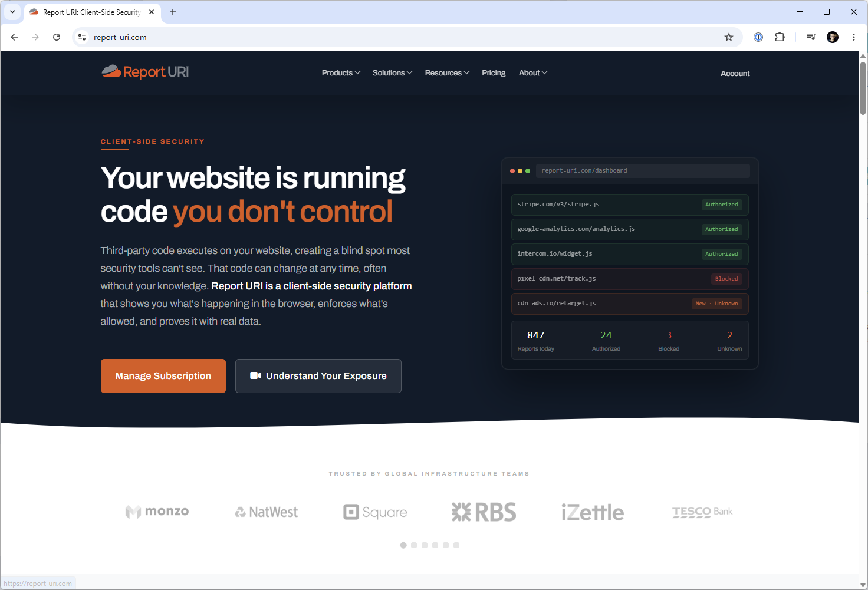Open the Account link

pyautogui.click(x=735, y=74)
